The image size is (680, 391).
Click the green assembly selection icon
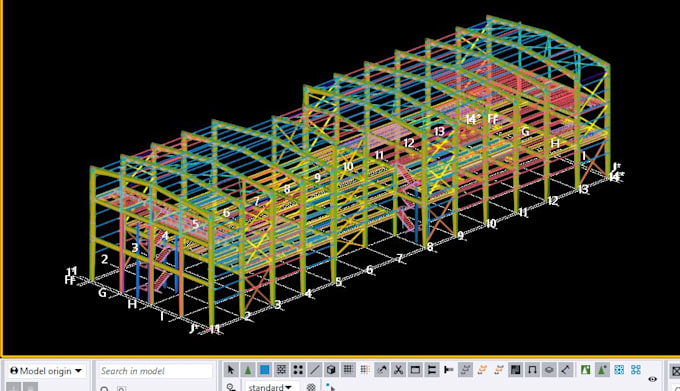(x=585, y=370)
